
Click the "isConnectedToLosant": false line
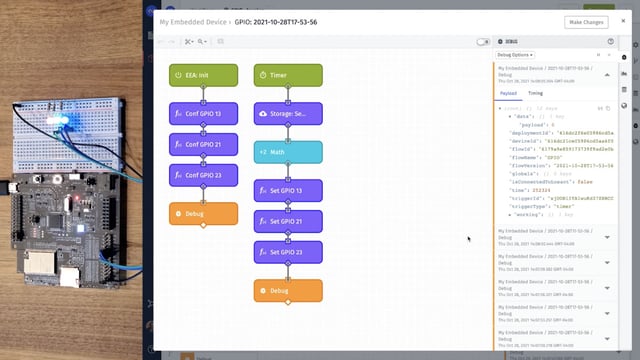coord(551,182)
